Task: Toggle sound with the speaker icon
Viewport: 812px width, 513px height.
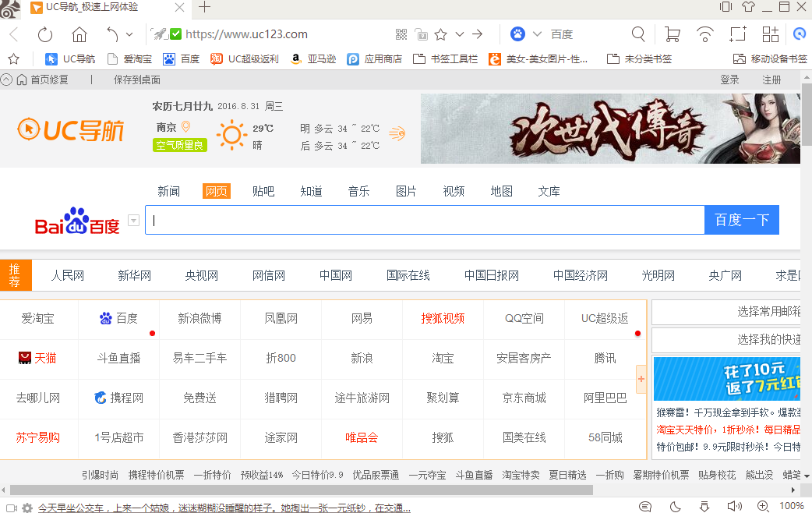Action: coord(734,507)
